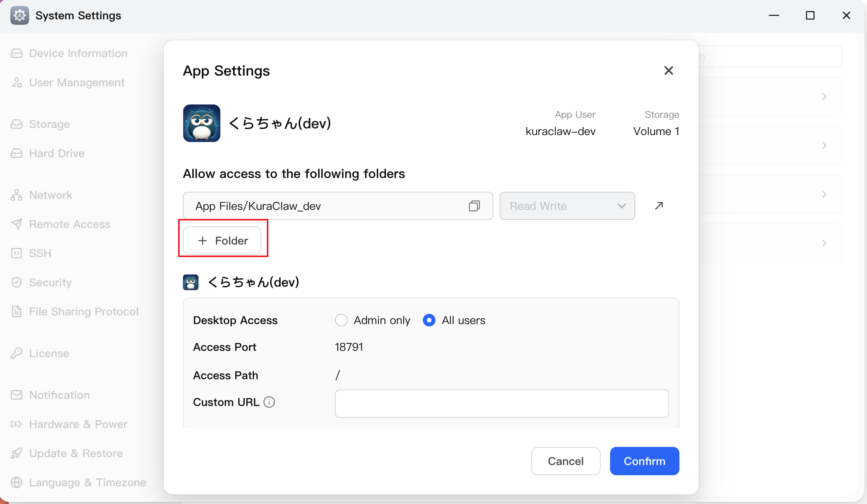Select the Admin only radio button

[341, 320]
